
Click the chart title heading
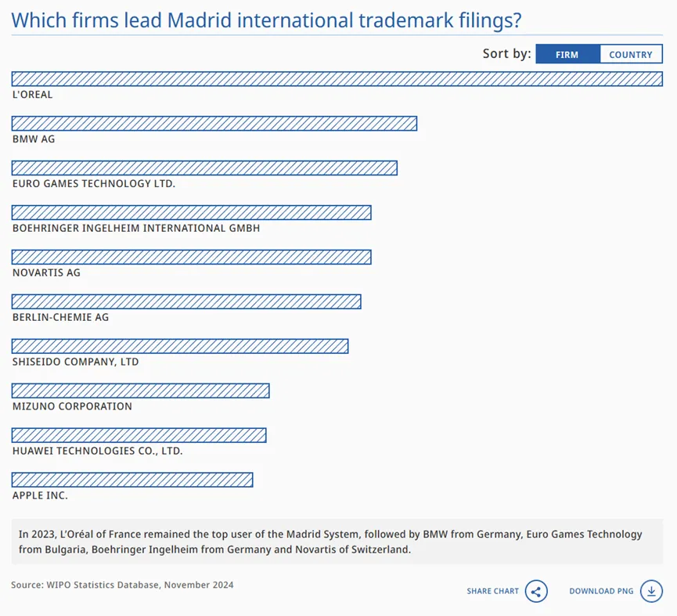tap(266, 20)
